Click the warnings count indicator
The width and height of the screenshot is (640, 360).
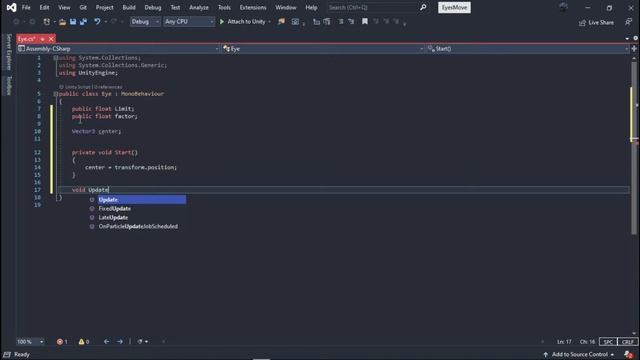point(84,342)
